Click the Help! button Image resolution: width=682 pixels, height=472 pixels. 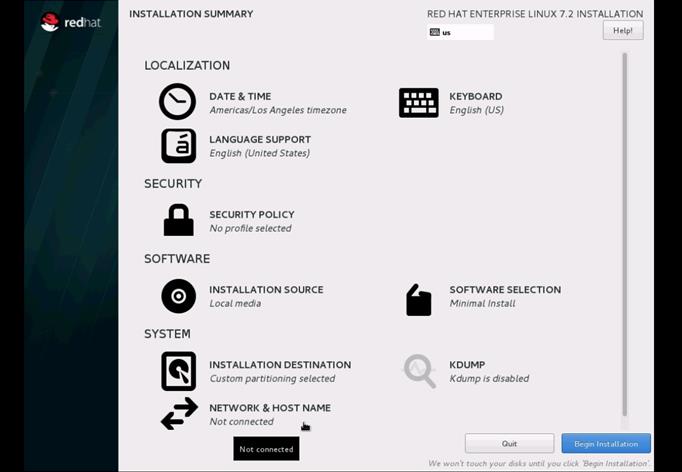623,30
